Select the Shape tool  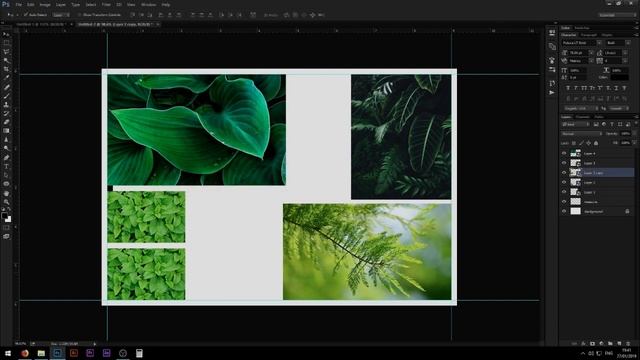point(6,184)
